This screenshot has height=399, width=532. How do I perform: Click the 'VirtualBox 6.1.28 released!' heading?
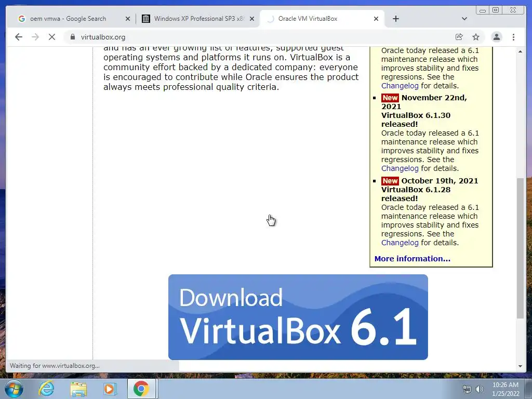click(x=416, y=194)
